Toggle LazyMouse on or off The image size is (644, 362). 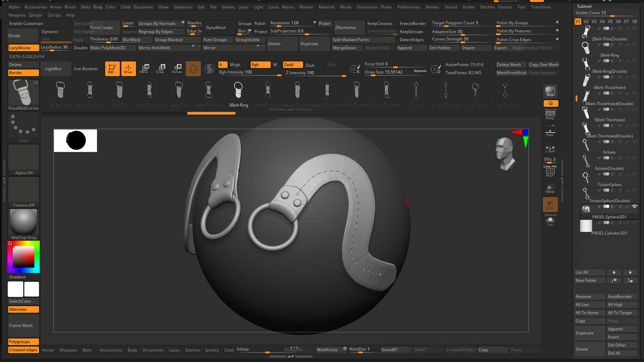coord(24,48)
